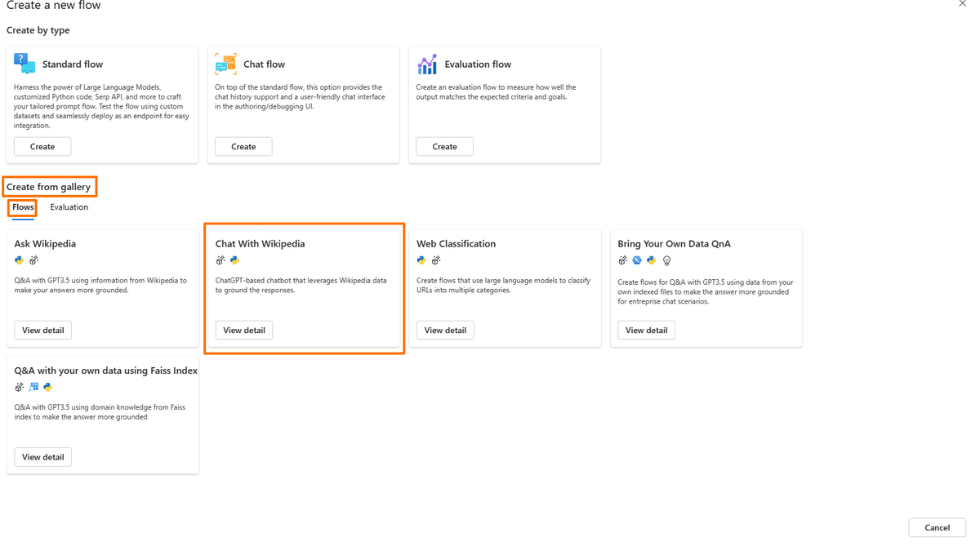Click Cancel to dismiss the dialog
The height and width of the screenshot is (546, 980).
point(937,527)
